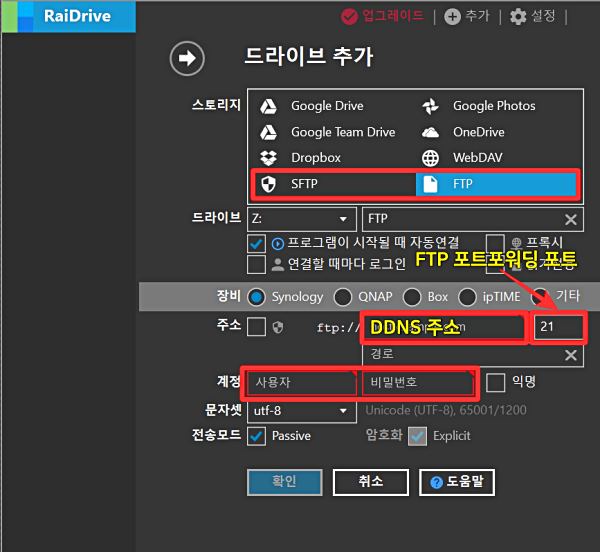Select Synology device radio button
This screenshot has width=600, height=552.
tap(256, 297)
